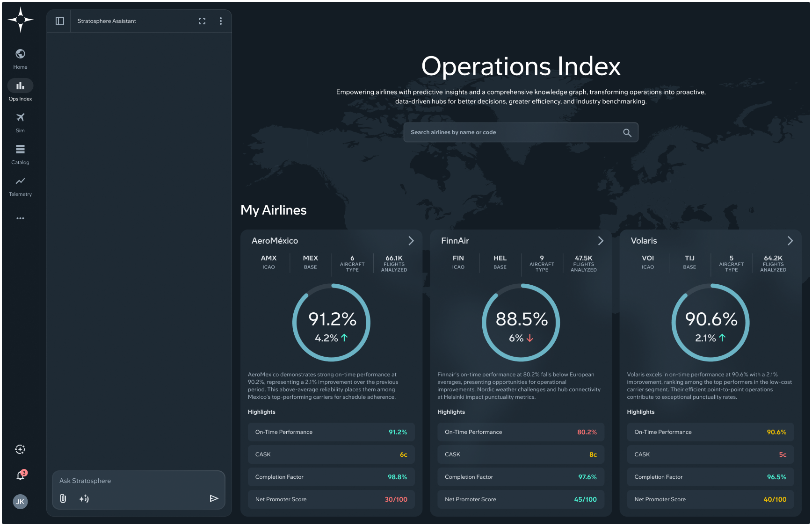Click Volaris 90.6% performance ring
Screen dimensions: 812x526
point(710,323)
